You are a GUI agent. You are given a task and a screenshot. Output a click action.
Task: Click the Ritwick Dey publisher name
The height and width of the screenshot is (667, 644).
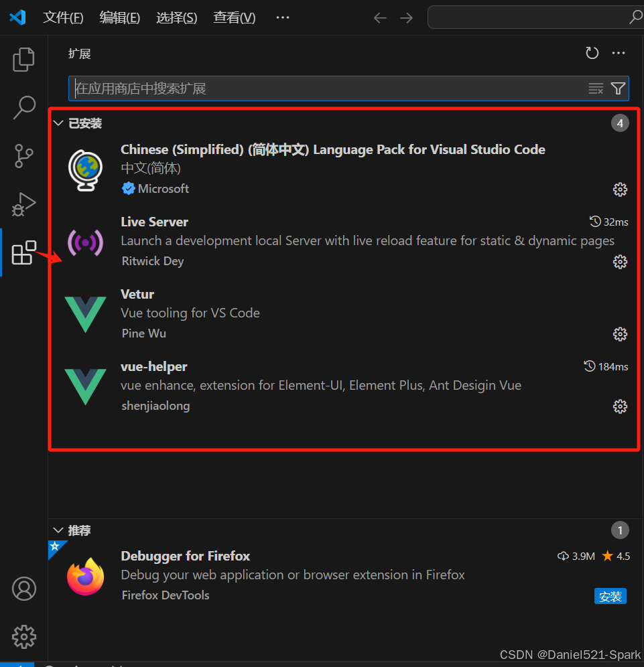point(152,261)
